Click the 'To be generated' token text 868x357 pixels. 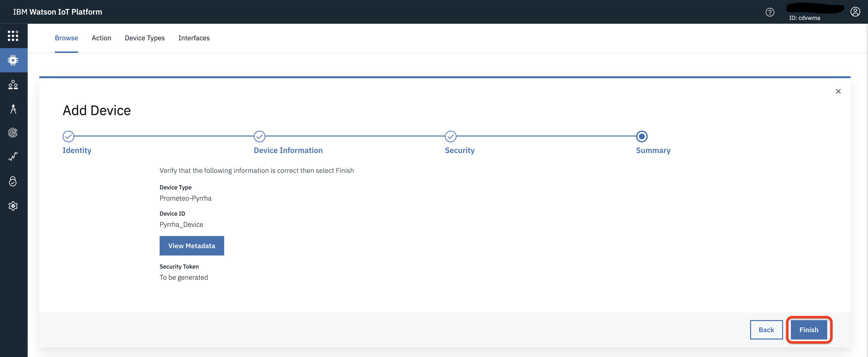(x=184, y=277)
